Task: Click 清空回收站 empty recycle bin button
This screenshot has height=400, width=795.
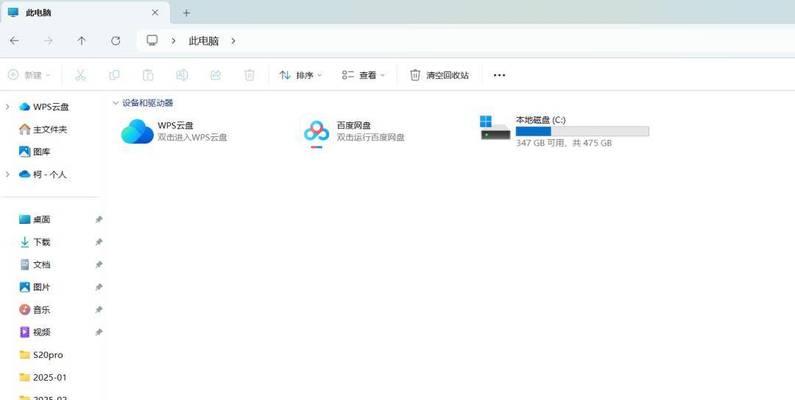Action: point(439,75)
